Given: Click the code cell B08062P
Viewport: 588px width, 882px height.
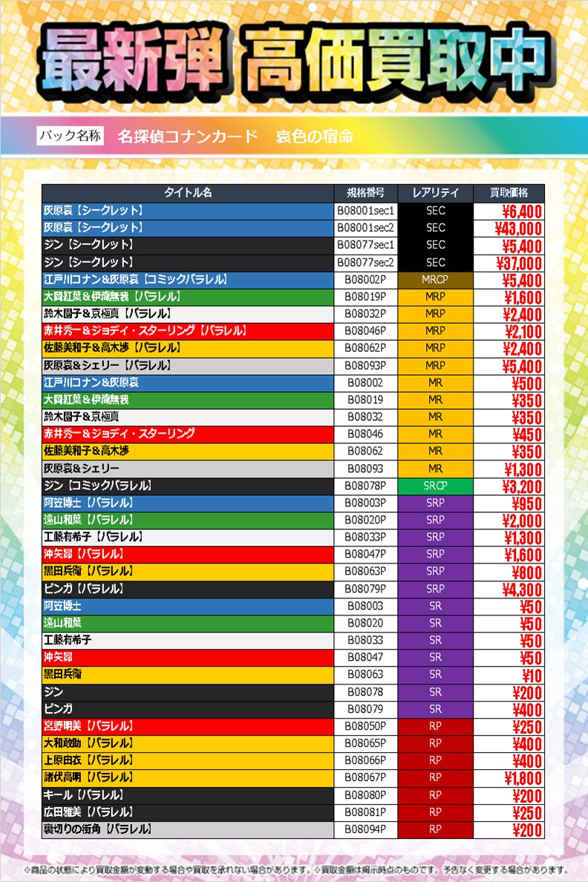Looking at the screenshot, I should point(366,348).
